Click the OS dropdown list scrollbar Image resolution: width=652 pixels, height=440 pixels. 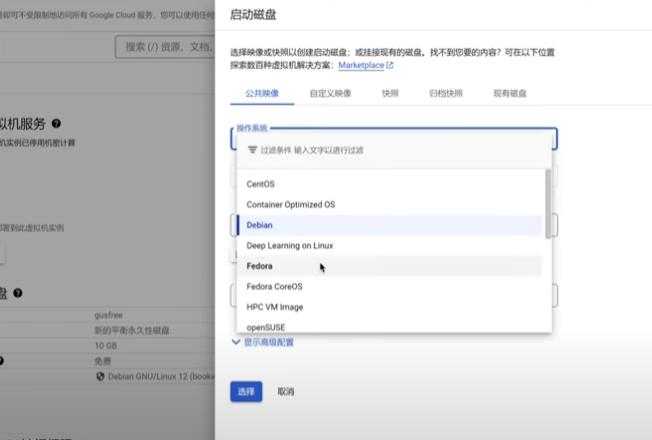[548, 204]
